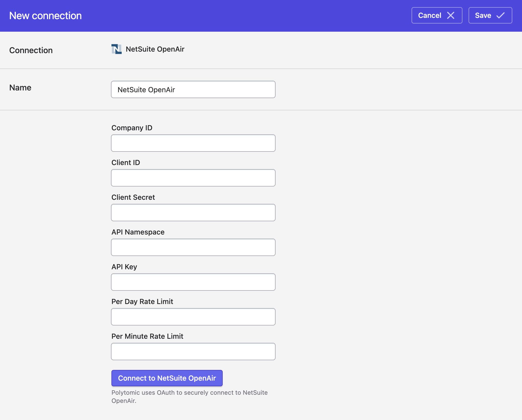Viewport: 522px width, 420px height.
Task: Focus the connection Name input field
Action: pyautogui.click(x=193, y=90)
